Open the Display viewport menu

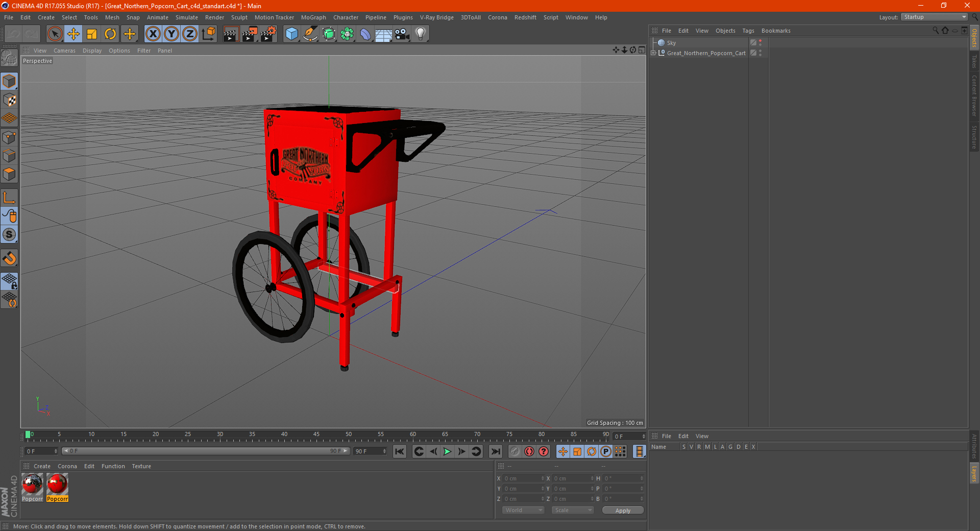click(x=92, y=51)
